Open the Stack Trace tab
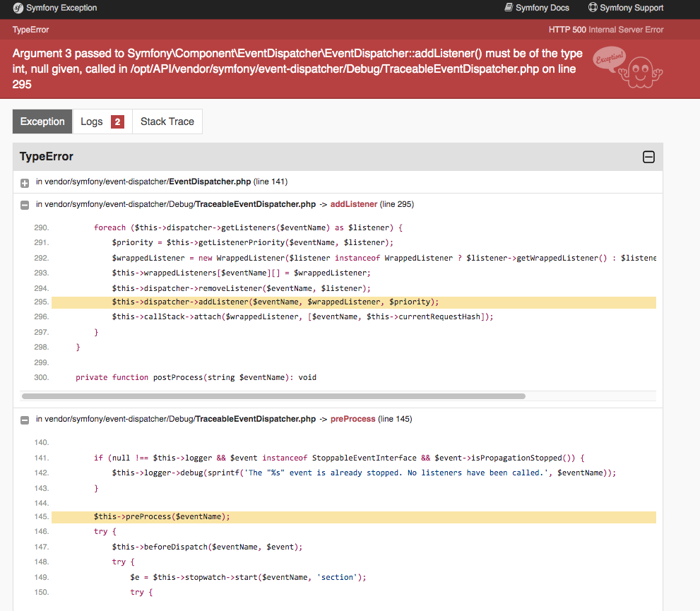This screenshot has width=700, height=611. click(x=167, y=121)
